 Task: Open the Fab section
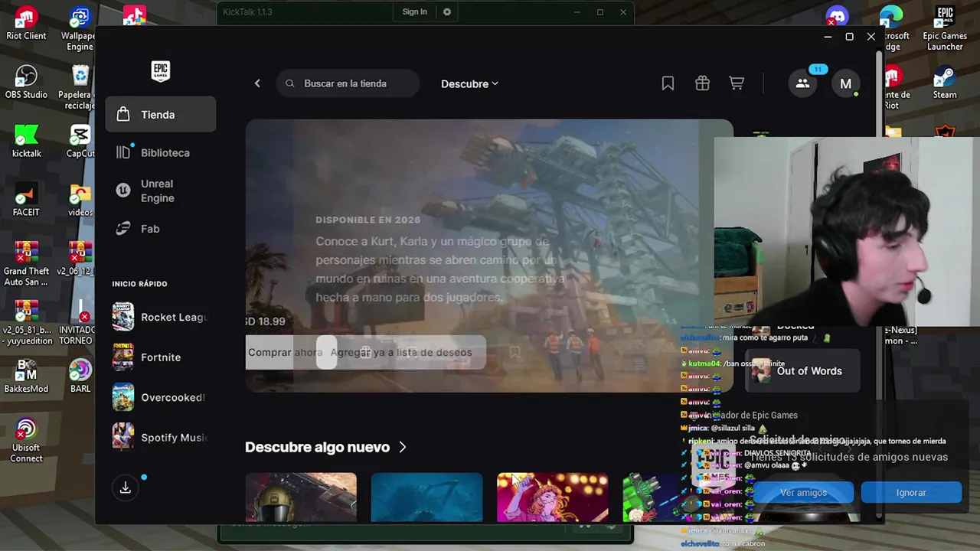point(161,229)
